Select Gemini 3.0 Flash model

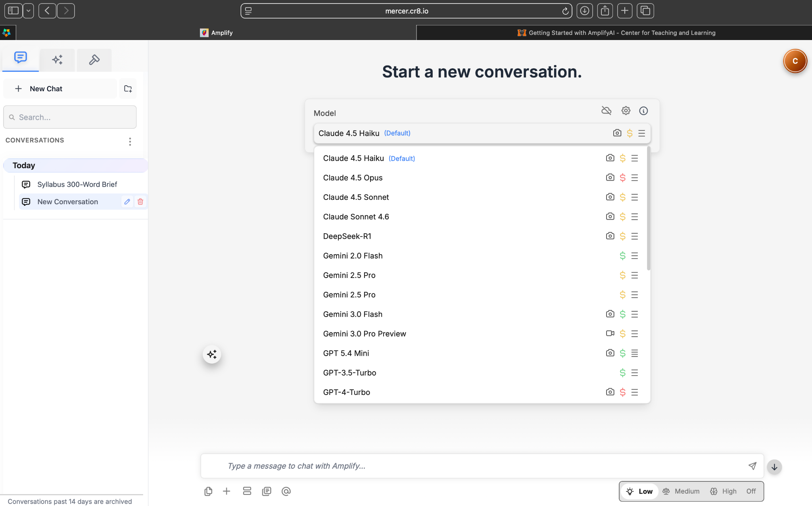480,314
